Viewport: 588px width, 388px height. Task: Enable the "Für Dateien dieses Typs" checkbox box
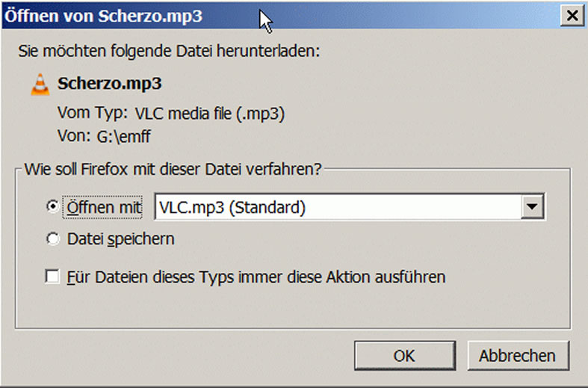[x=53, y=277]
